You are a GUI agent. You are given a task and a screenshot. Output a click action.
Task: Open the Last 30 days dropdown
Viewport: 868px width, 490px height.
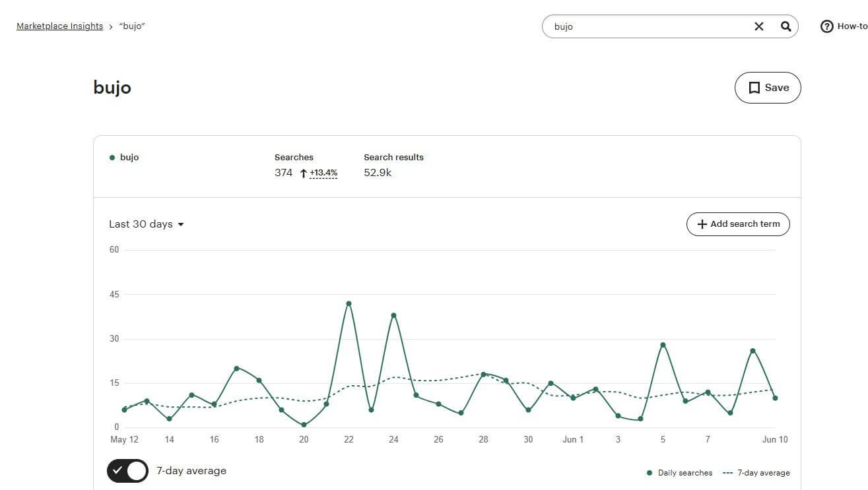coord(147,224)
